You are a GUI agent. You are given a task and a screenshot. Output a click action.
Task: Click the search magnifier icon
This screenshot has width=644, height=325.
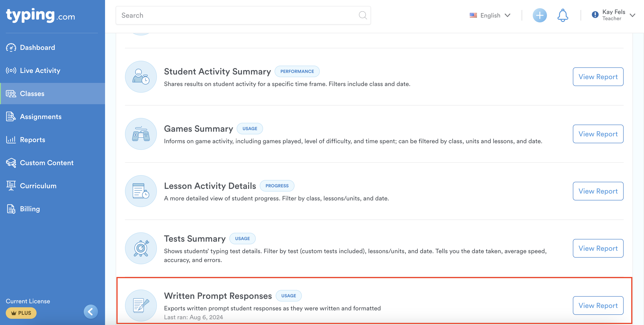click(363, 15)
